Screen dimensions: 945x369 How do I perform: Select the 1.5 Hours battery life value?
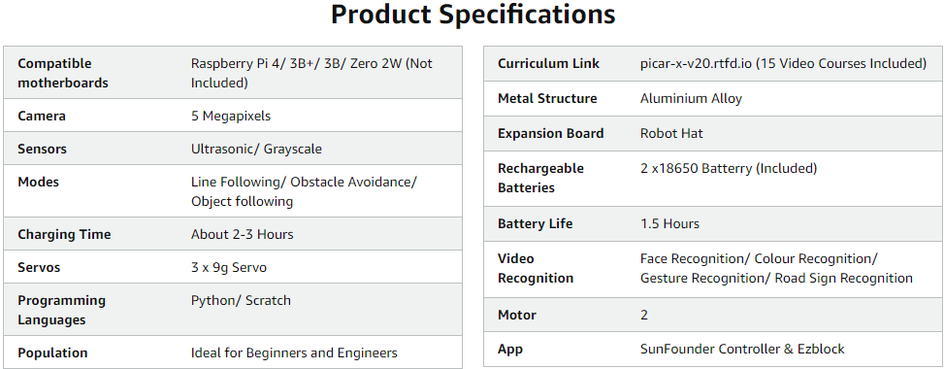coord(670,224)
